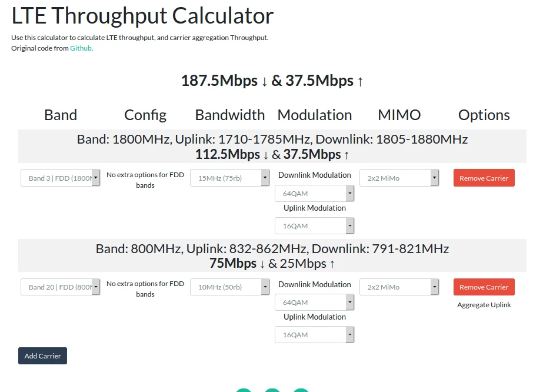Toggle Aggregate Uplink for Band 20
This screenshot has height=392, width=543.
point(484,305)
